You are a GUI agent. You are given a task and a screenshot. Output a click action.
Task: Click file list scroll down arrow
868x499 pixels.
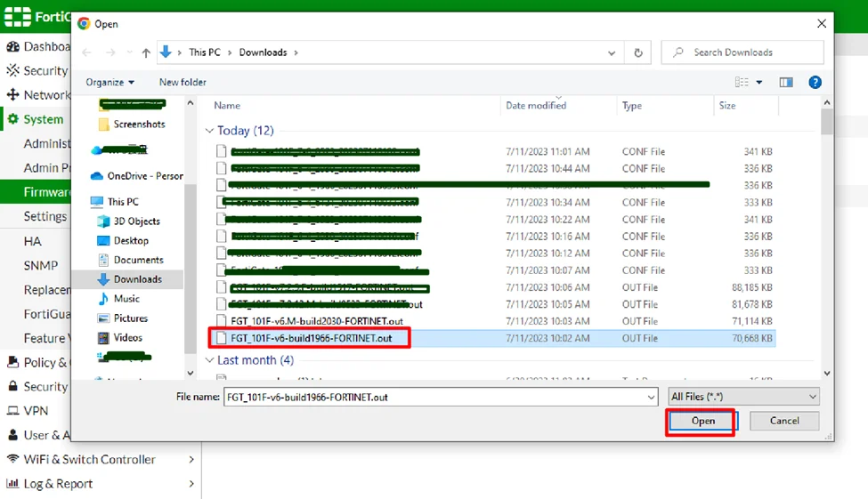(x=827, y=373)
